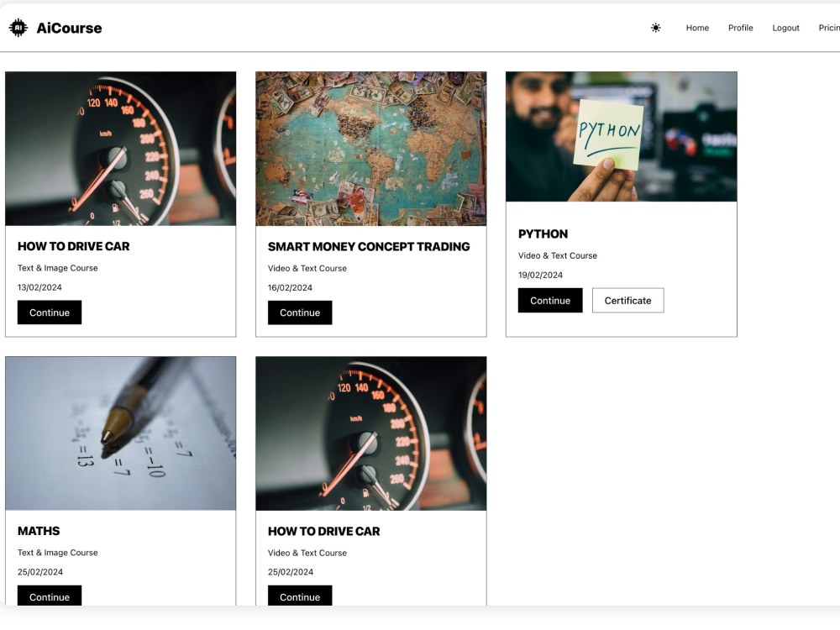
Task: Click the PYTHON course title
Action: point(543,234)
